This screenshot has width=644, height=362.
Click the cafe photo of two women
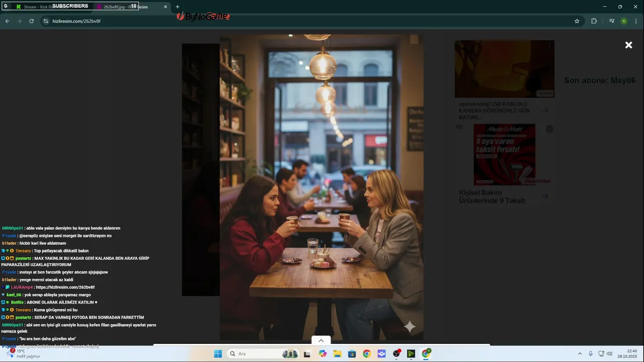321,188
